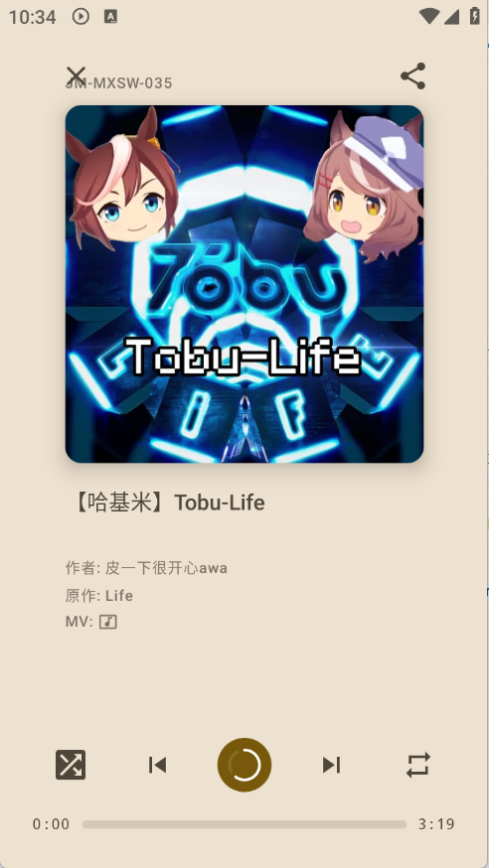Tap the play indicator in status bar

click(81, 17)
